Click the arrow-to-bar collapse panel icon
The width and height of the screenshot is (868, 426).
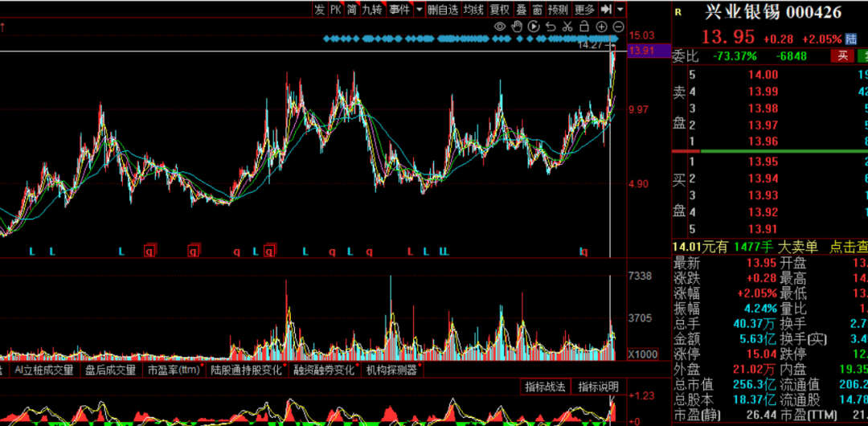[606, 9]
